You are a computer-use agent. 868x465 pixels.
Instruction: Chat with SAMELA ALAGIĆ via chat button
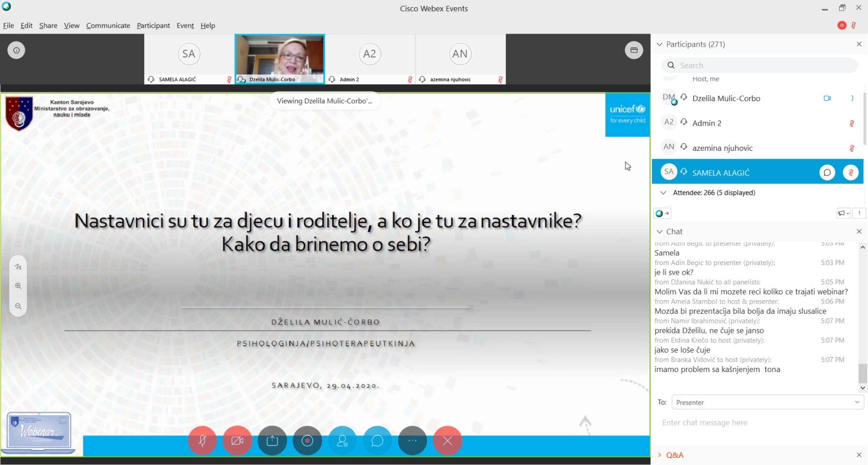click(x=827, y=172)
